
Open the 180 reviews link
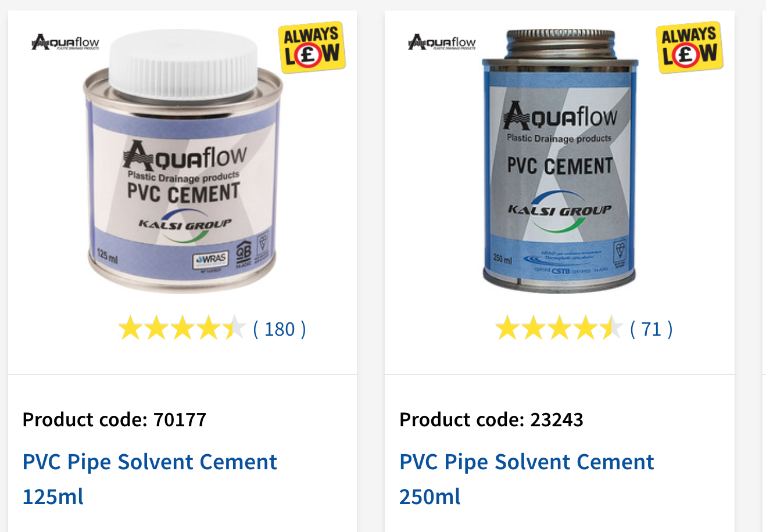coord(280,329)
